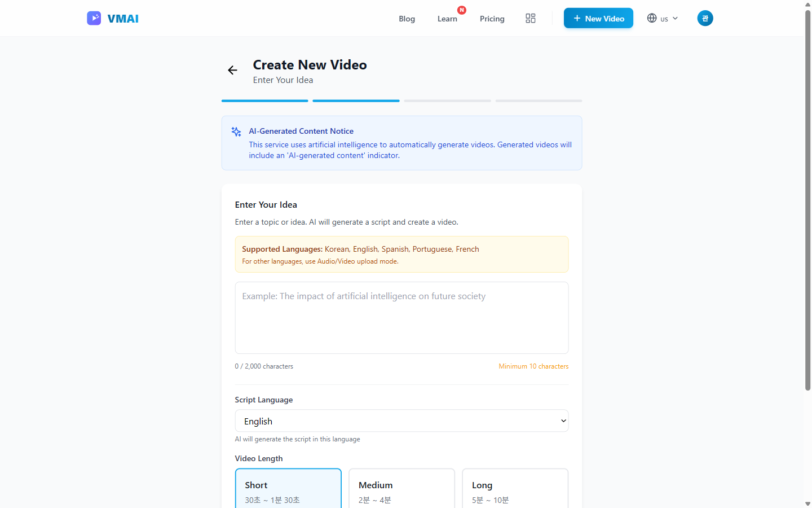The height and width of the screenshot is (508, 812).
Task: Click the red notification badge on Learn
Action: coord(462,10)
